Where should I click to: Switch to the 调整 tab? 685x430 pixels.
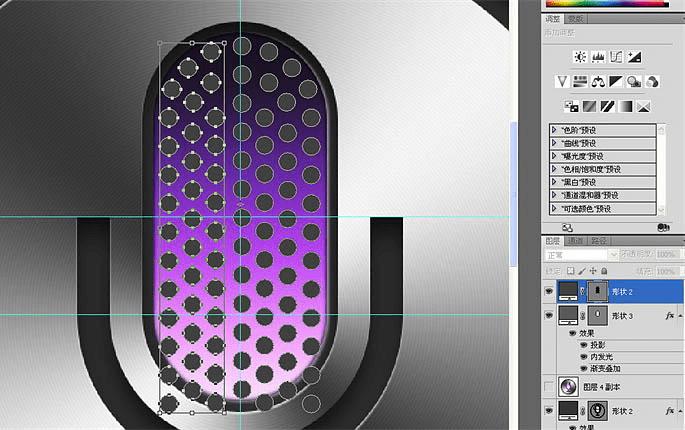(553, 19)
